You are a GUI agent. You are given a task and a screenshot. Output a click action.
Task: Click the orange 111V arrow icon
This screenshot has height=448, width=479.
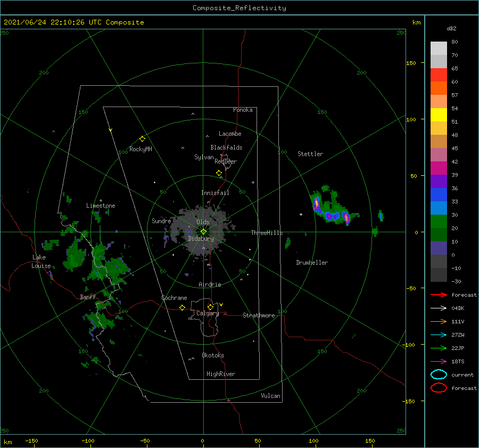[x=439, y=321]
